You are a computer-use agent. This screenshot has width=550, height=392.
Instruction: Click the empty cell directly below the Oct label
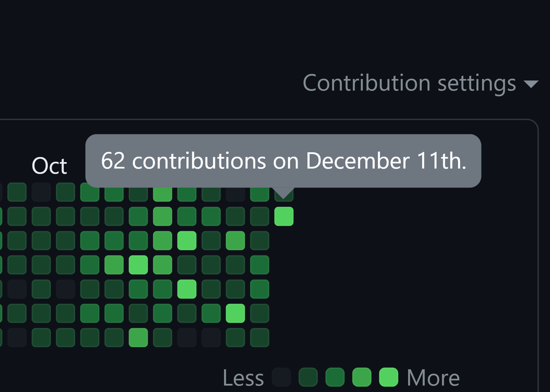(x=41, y=192)
